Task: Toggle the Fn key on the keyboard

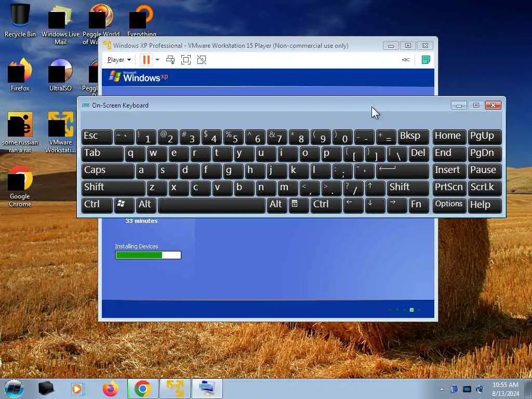Action: tap(419, 205)
